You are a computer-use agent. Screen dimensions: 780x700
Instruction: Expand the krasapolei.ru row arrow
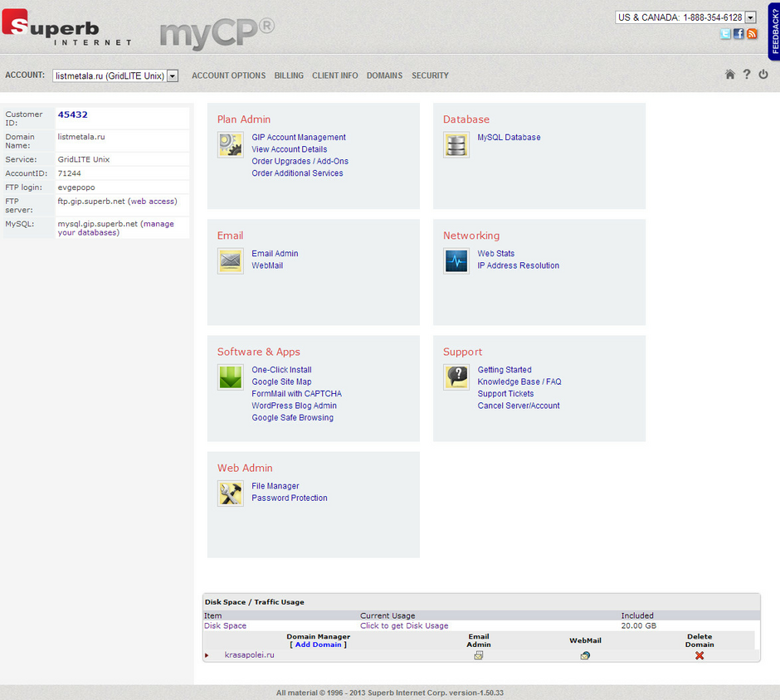pyautogui.click(x=207, y=655)
